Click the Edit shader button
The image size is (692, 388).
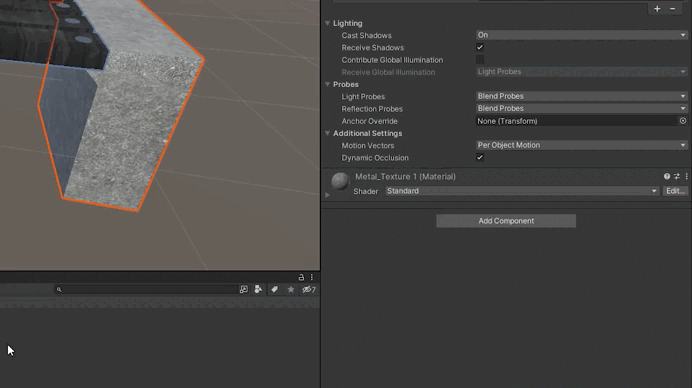coord(675,191)
